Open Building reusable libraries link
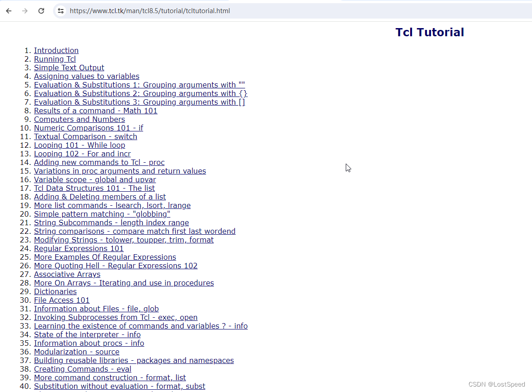This screenshot has width=532, height=392. coord(134,360)
